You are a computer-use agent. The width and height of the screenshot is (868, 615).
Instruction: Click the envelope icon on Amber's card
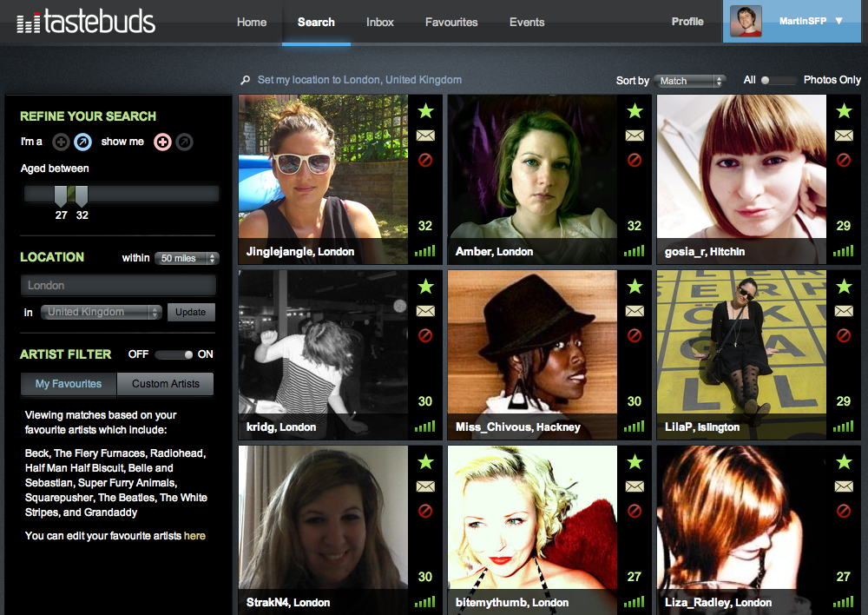(635, 136)
